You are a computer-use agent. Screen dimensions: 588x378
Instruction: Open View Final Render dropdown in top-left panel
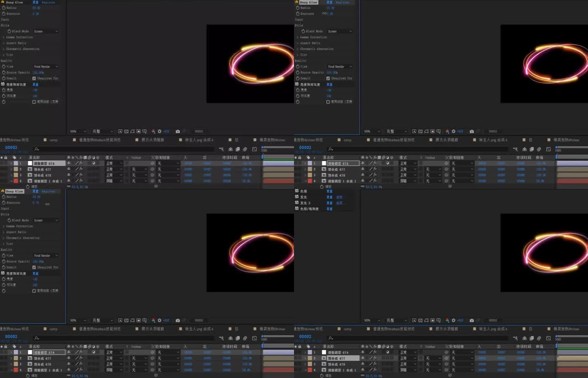(46, 67)
